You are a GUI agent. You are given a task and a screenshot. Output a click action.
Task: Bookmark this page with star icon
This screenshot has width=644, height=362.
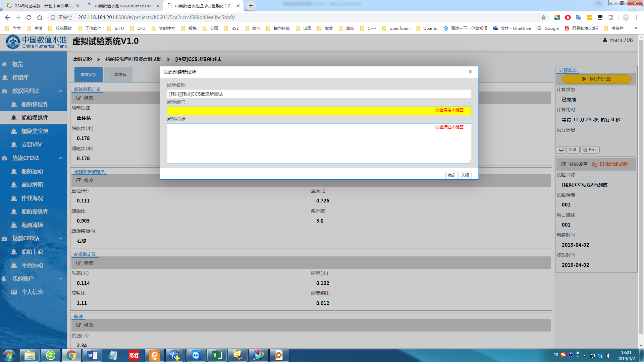[544, 17]
